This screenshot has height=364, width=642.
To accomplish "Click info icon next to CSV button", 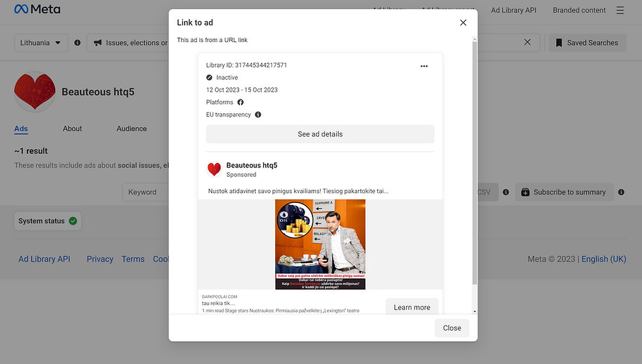I will pos(506,192).
